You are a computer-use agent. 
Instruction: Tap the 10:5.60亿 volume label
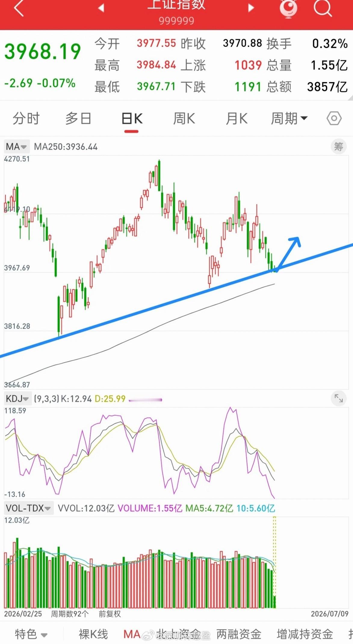(x=256, y=508)
